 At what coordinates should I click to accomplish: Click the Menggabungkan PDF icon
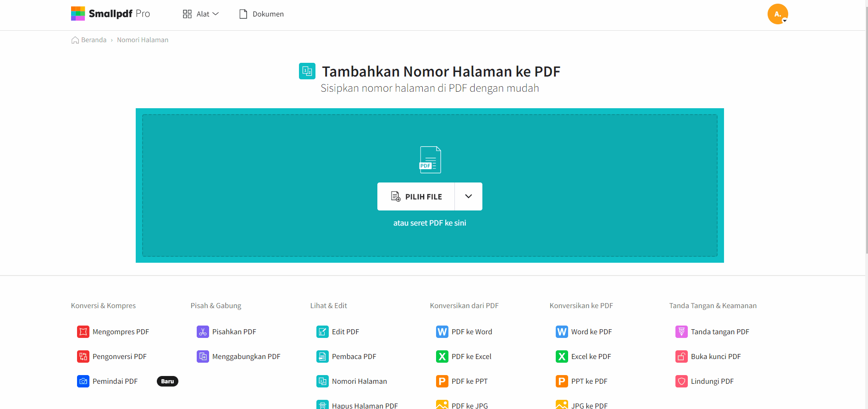click(203, 356)
